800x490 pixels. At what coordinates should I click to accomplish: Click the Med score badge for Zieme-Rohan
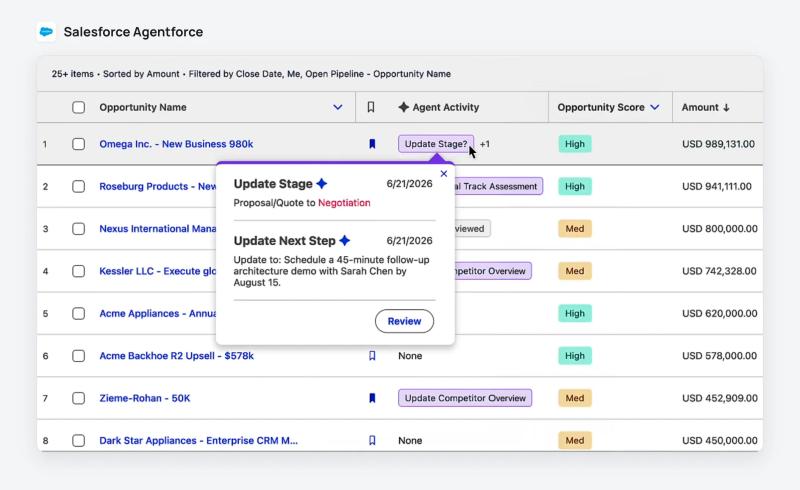[x=575, y=398]
